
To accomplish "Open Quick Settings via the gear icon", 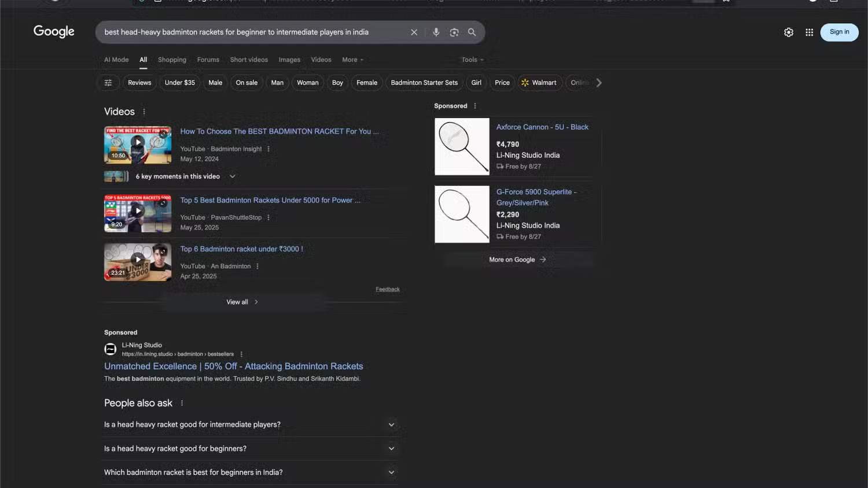I will (x=789, y=32).
